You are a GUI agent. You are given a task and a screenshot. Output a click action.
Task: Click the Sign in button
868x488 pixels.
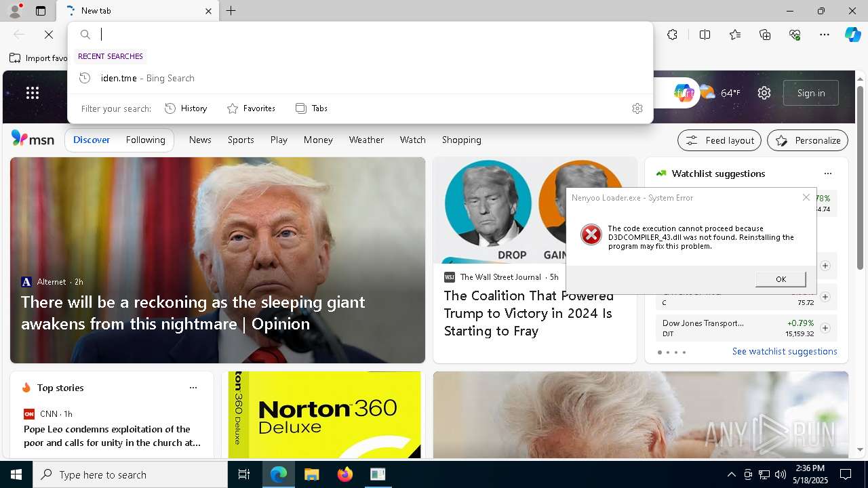(811, 93)
